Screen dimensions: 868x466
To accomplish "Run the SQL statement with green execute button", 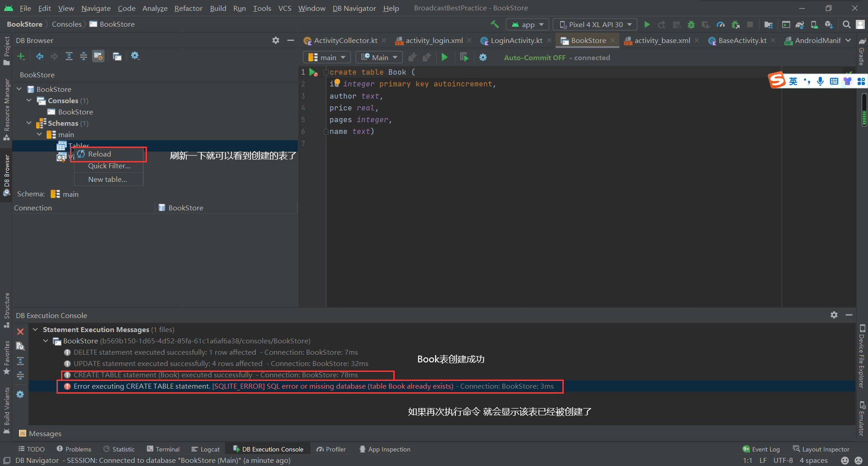I will 444,57.
